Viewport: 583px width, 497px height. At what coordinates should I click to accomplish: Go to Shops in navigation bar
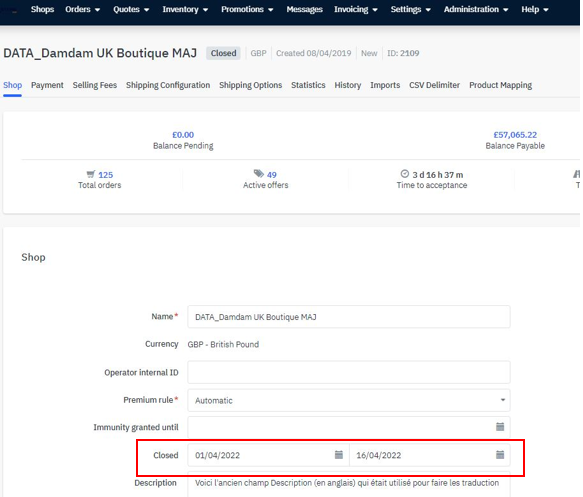(x=42, y=9)
